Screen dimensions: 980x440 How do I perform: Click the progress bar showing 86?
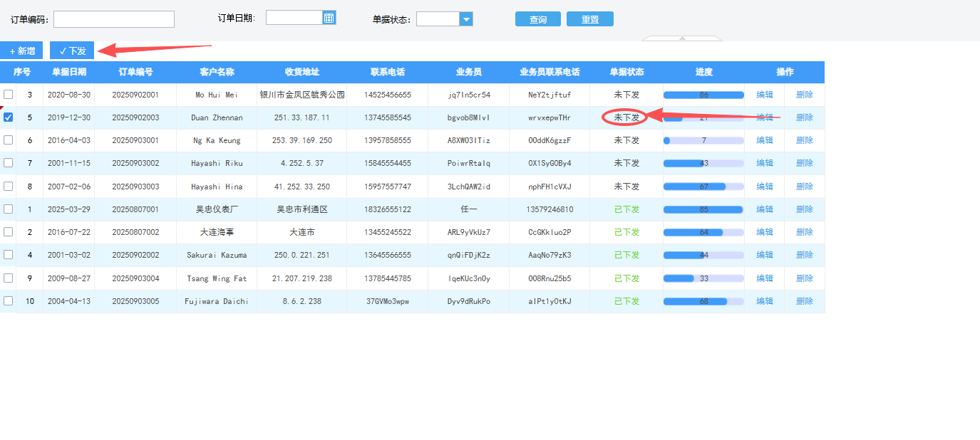[x=703, y=95]
